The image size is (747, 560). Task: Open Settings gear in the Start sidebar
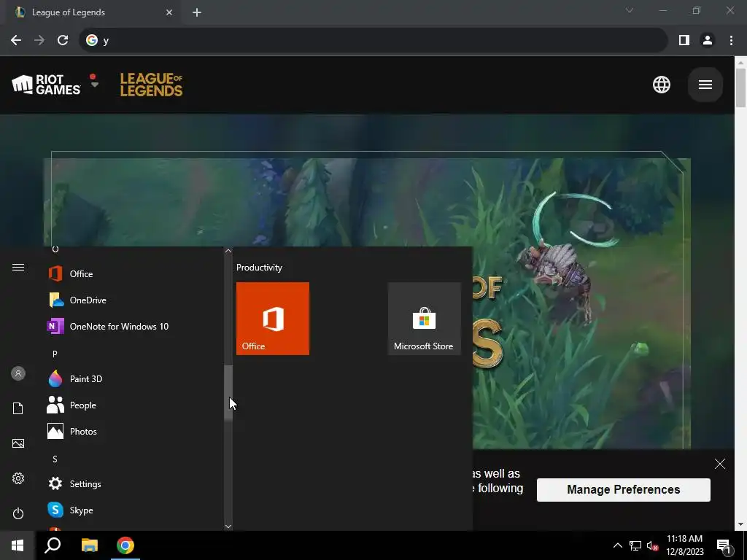coord(18,478)
